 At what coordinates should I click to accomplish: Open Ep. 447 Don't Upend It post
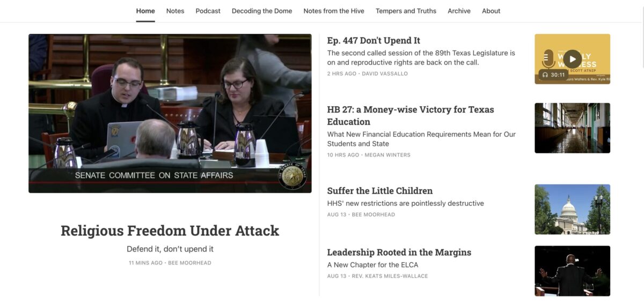[x=374, y=41]
